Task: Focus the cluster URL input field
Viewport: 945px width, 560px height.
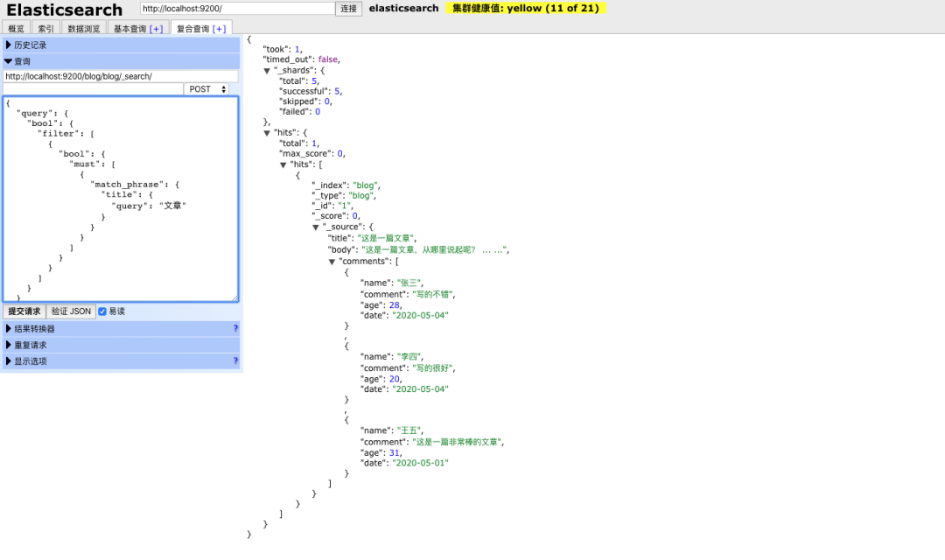Action: tap(237, 9)
